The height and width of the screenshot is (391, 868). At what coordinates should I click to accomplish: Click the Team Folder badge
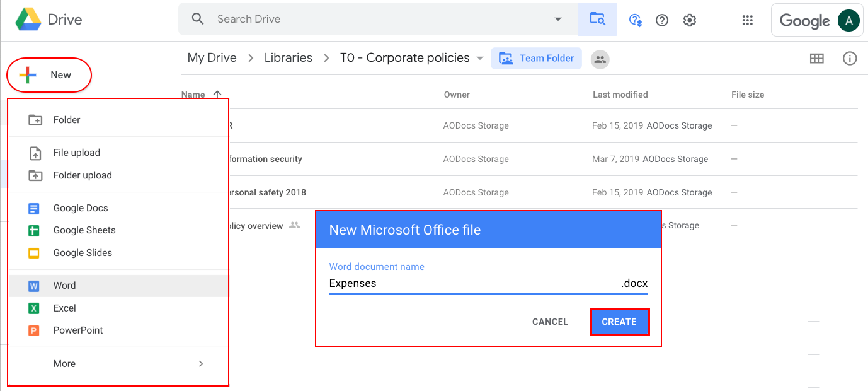pyautogui.click(x=537, y=58)
